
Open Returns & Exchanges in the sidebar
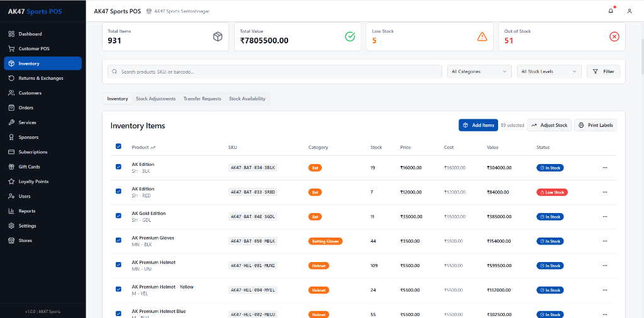[x=40, y=78]
